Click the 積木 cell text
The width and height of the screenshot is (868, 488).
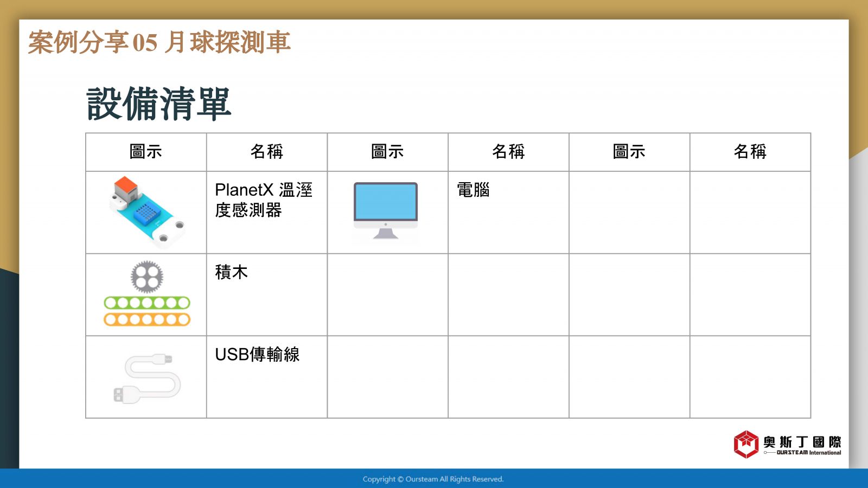(231, 272)
